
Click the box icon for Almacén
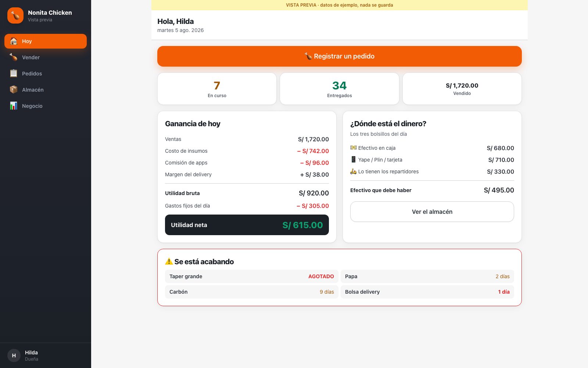pos(14,90)
